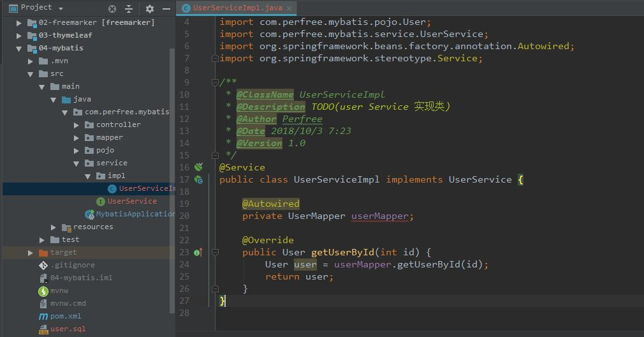
Task: Collapse the service package
Action: click(x=76, y=163)
